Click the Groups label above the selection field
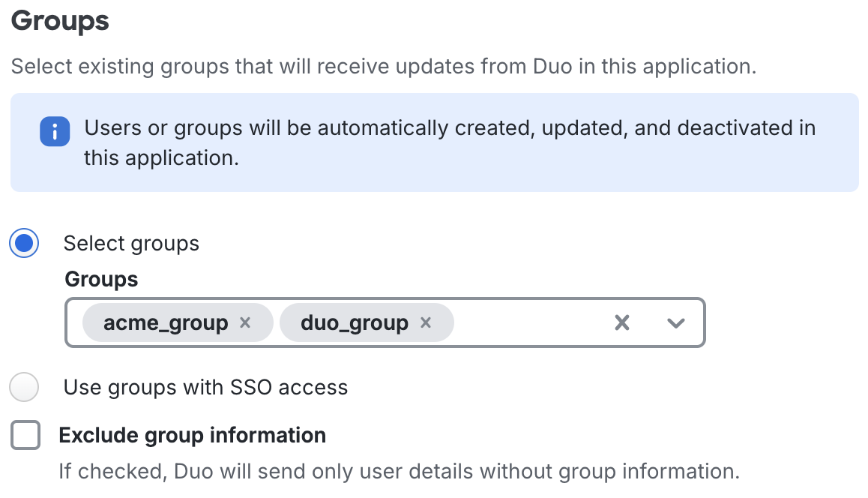This screenshot has width=868, height=498. click(100, 278)
